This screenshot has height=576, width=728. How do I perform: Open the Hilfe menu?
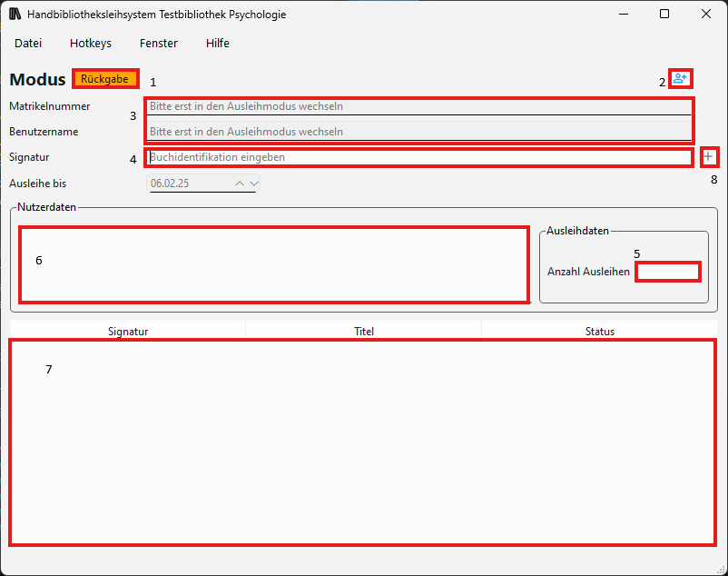pyautogui.click(x=218, y=43)
